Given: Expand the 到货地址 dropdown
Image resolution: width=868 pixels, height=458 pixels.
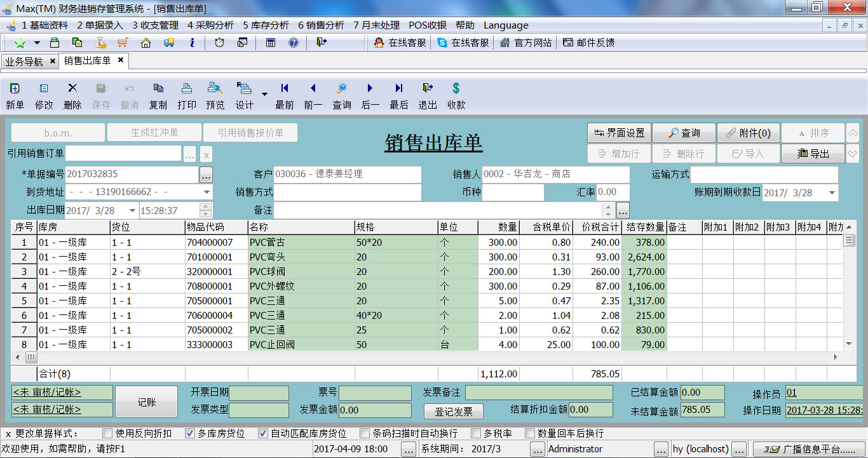Looking at the screenshot, I should 207,192.
